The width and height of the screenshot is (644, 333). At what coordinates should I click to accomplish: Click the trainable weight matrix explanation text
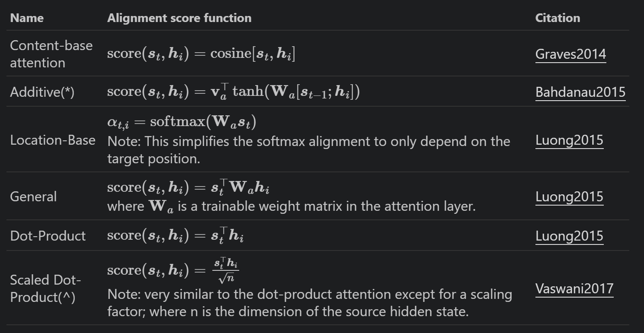click(291, 206)
